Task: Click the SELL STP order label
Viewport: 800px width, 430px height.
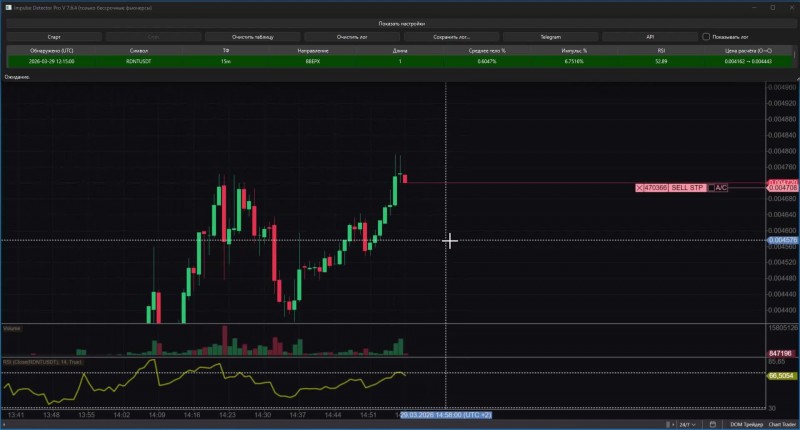Action: 687,188
